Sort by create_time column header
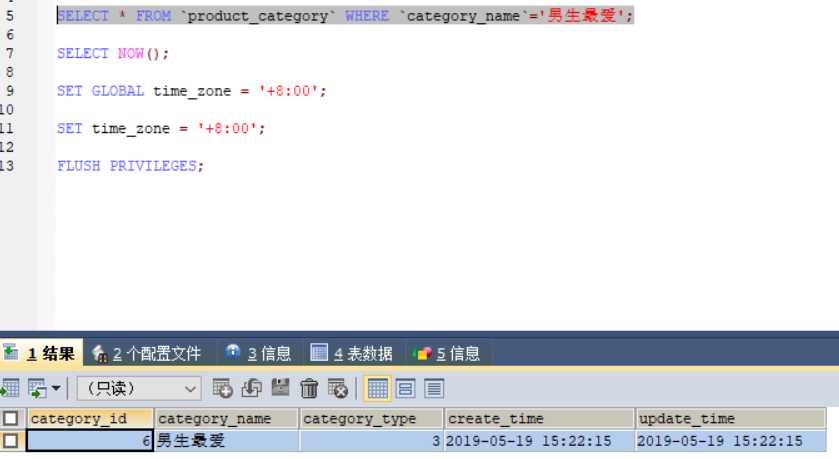The image size is (839, 459). click(539, 418)
